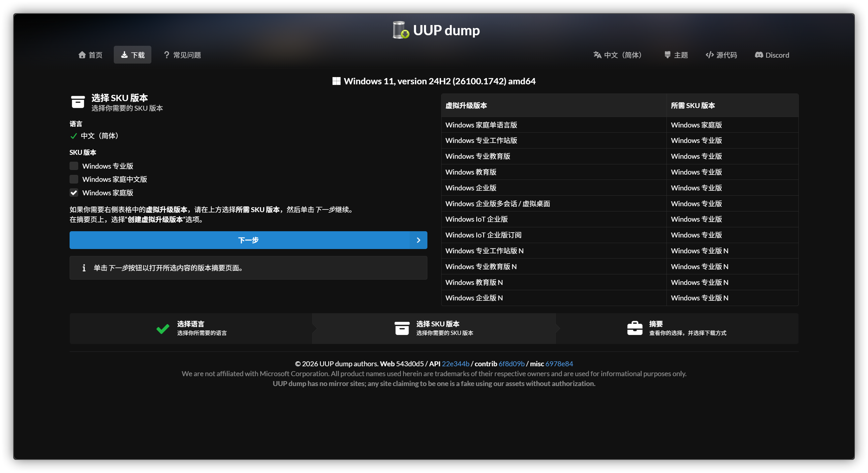Image resolution: width=868 pixels, height=473 pixels.
Task: Click the UUP dump logo icon
Action: tap(401, 30)
